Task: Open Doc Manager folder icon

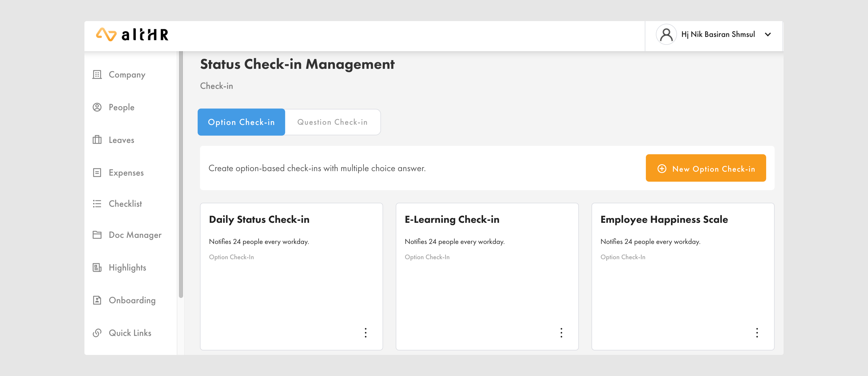Action: tap(97, 235)
